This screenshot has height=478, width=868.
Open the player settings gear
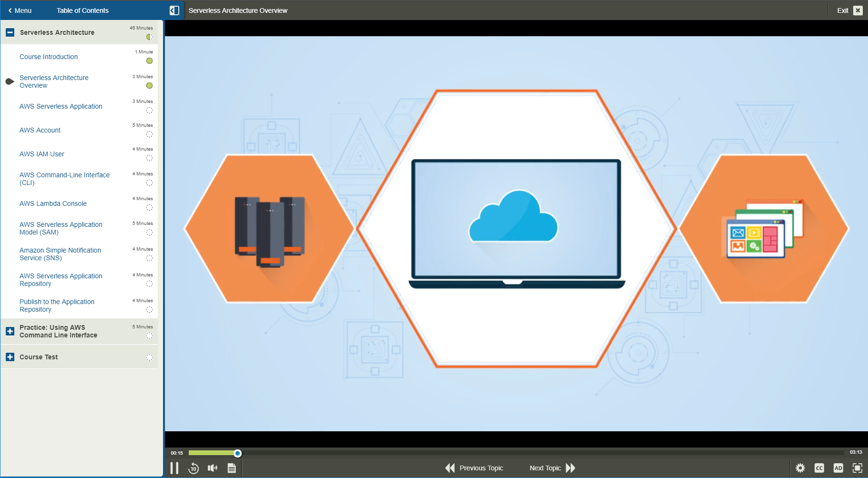click(800, 468)
